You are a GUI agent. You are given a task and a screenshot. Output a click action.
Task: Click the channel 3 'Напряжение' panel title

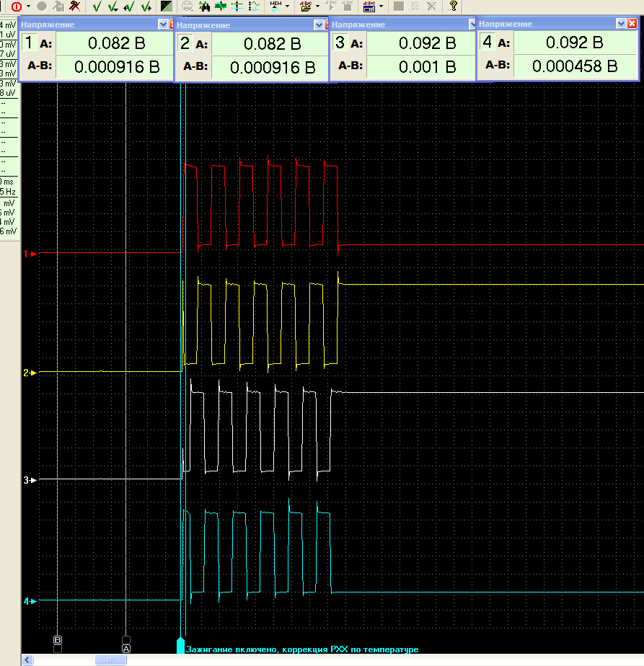pyautogui.click(x=358, y=25)
